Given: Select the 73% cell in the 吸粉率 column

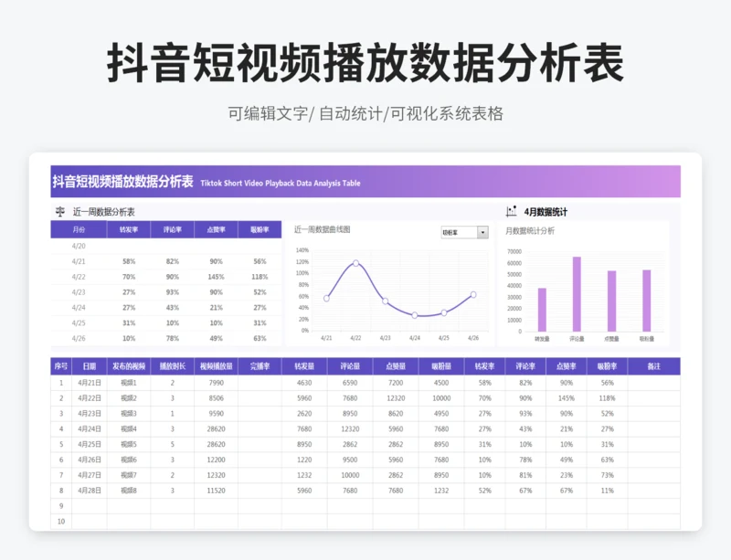Looking at the screenshot, I should 607,475.
